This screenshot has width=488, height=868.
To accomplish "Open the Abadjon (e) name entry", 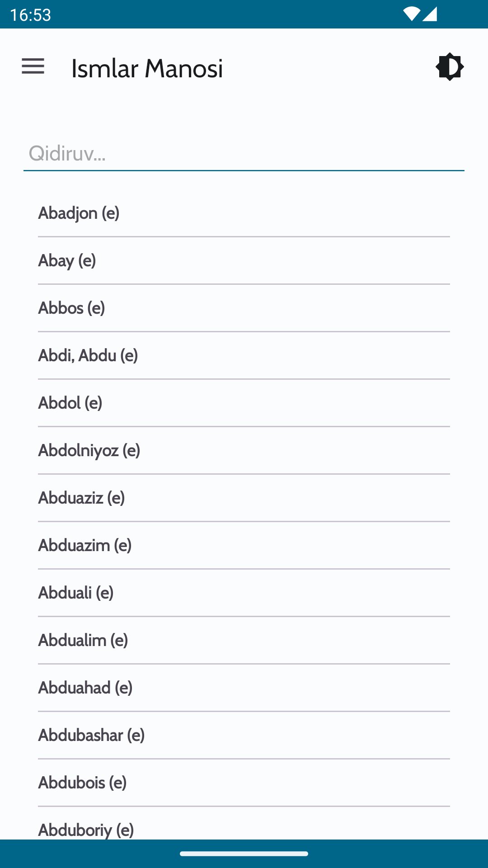I will click(244, 213).
